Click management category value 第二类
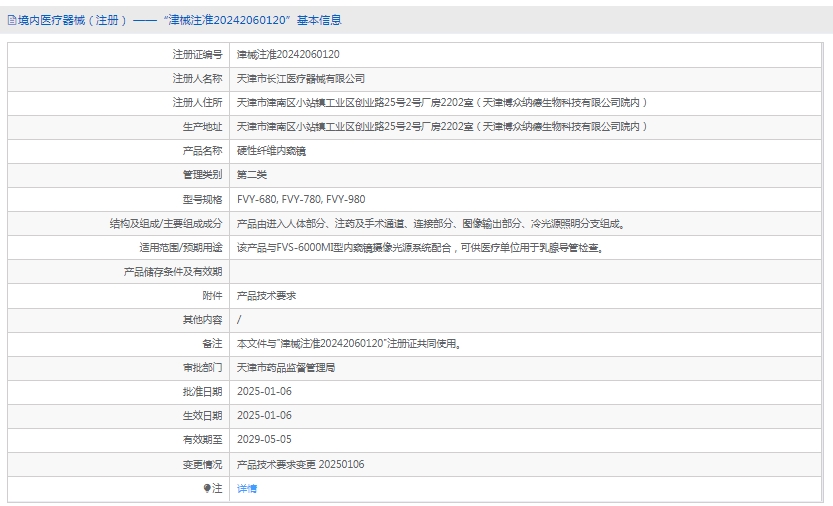This screenshot has width=833, height=506. pyautogui.click(x=252, y=175)
